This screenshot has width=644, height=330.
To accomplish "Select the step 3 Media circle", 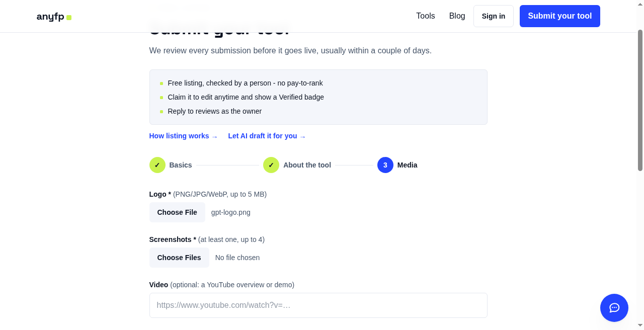I will (385, 165).
